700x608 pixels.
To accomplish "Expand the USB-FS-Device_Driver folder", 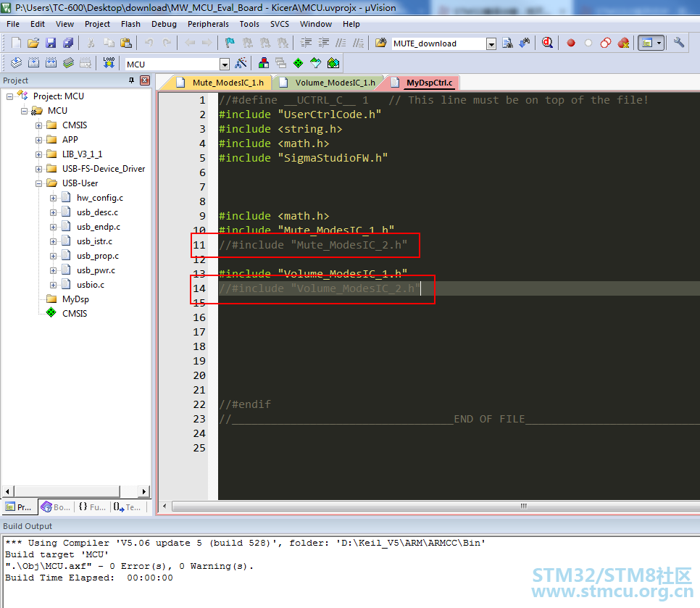I will [x=39, y=169].
